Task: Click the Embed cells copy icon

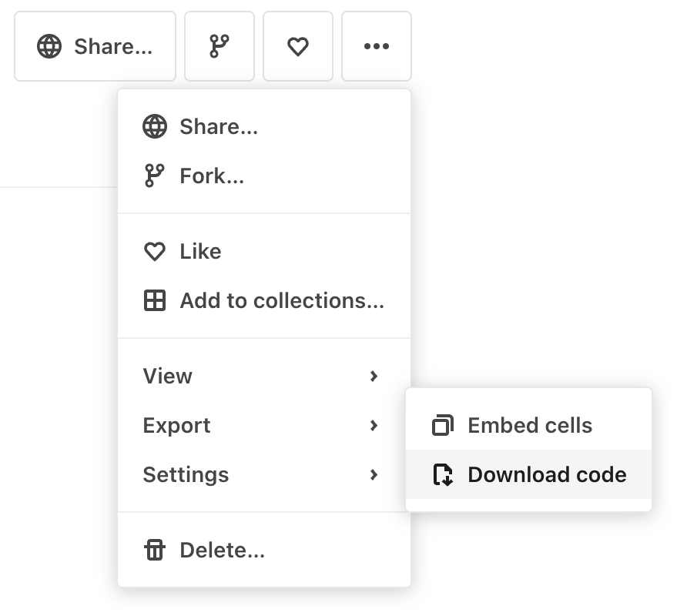Action: point(443,424)
